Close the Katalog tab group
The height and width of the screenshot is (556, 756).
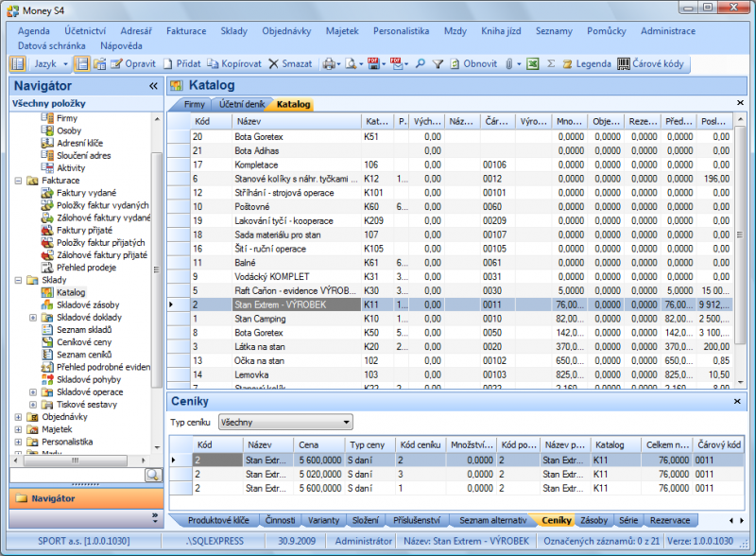[x=740, y=103]
